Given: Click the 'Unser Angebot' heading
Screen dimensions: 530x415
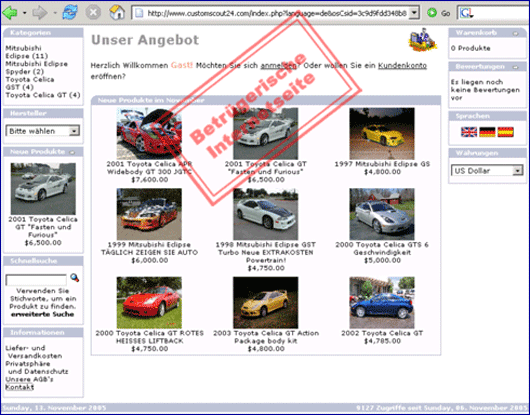Looking at the screenshot, I should [145, 40].
